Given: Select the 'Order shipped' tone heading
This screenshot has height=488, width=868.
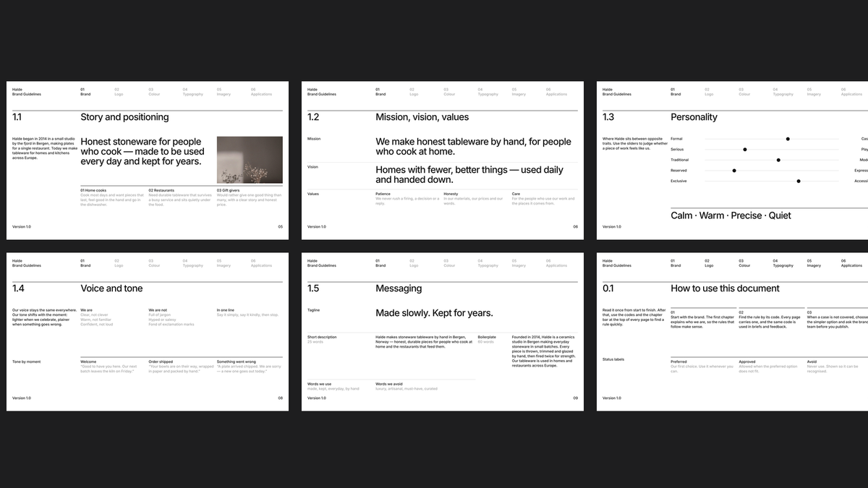Looking at the screenshot, I should coord(161,361).
